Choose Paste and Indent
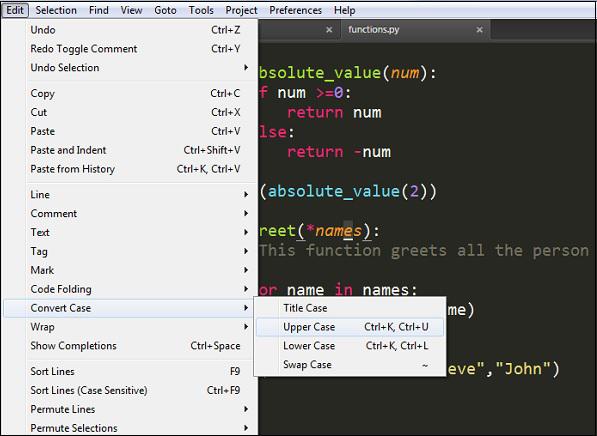 [x=130, y=150]
